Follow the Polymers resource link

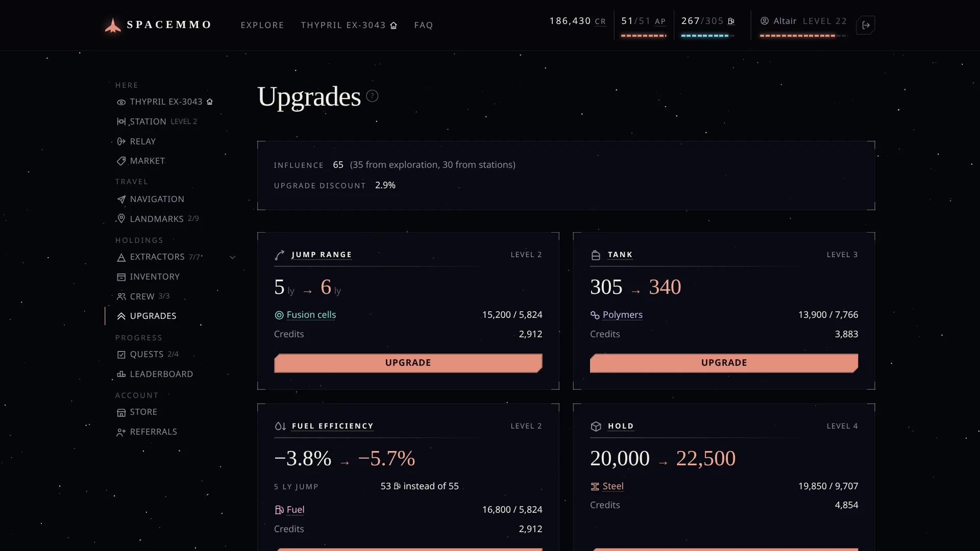click(623, 315)
